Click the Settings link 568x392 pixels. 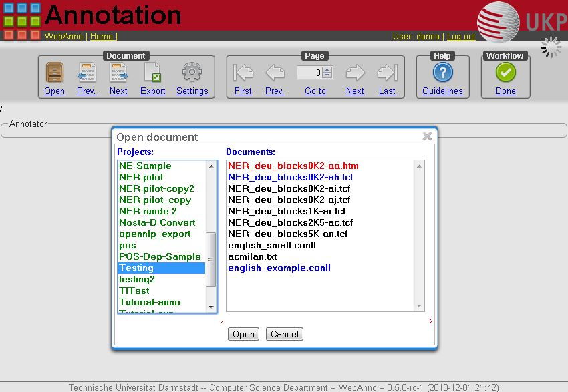tap(192, 91)
